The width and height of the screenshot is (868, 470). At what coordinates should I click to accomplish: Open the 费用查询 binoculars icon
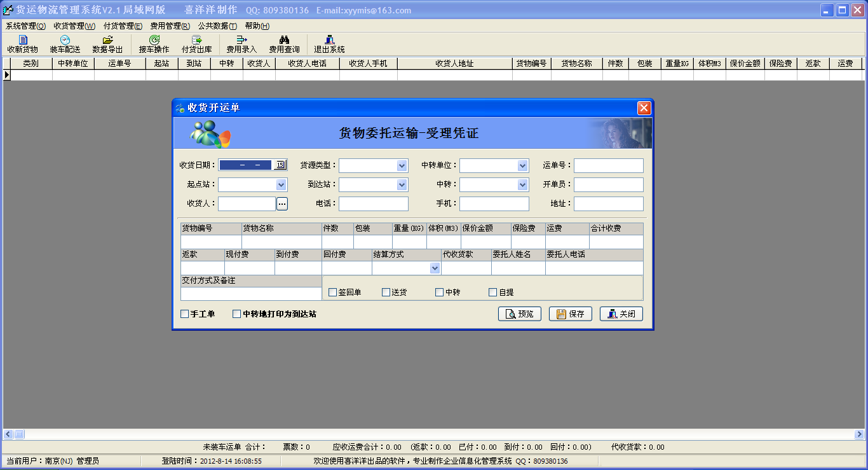(284, 40)
